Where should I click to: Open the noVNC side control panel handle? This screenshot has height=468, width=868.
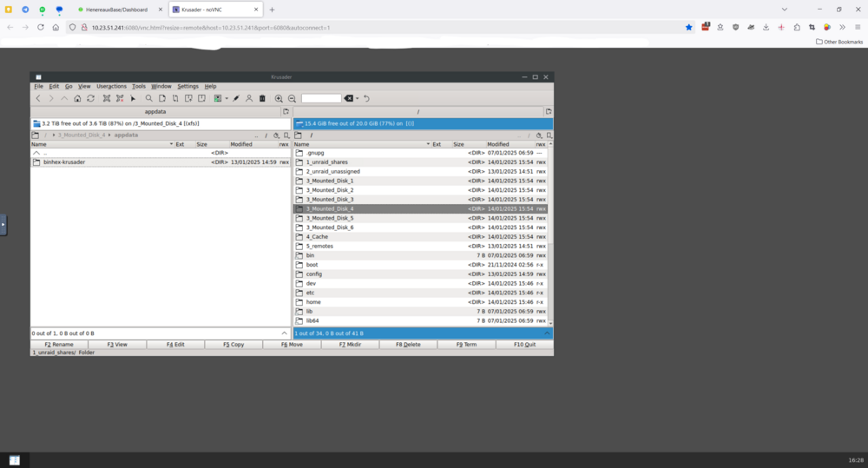pos(3,224)
